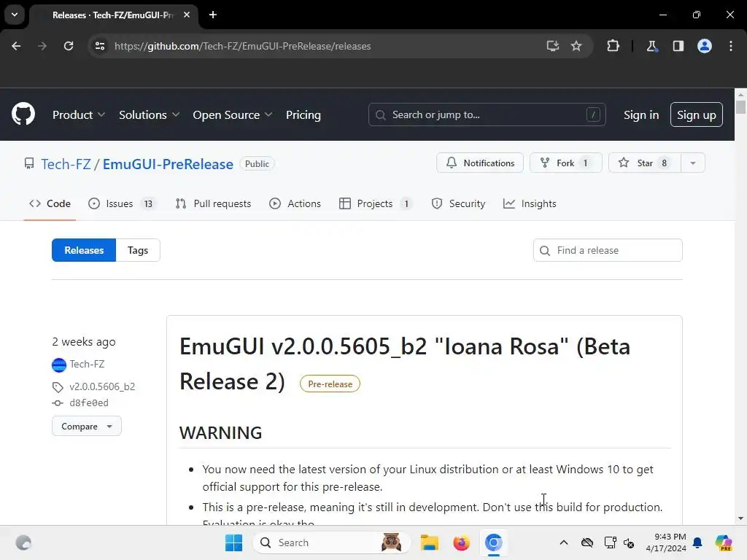Switch to the Code tab
Image resolution: width=747 pixels, height=560 pixels.
pyautogui.click(x=50, y=204)
